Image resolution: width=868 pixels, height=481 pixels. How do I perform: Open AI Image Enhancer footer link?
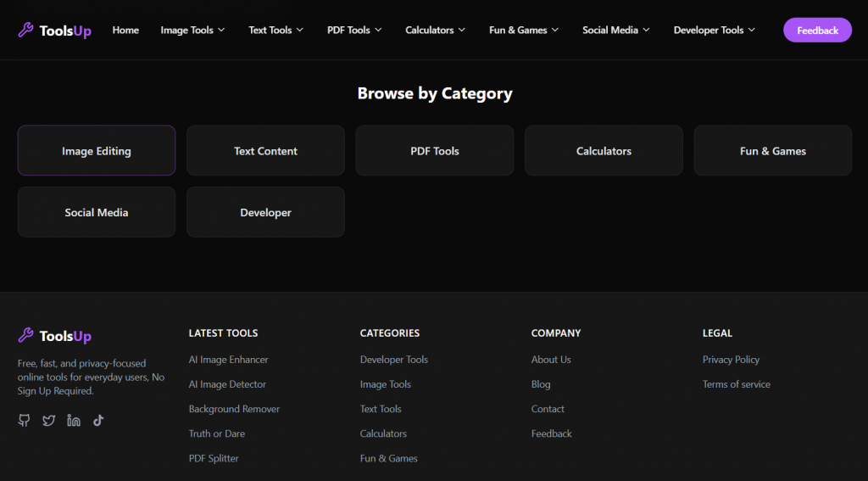229,360
